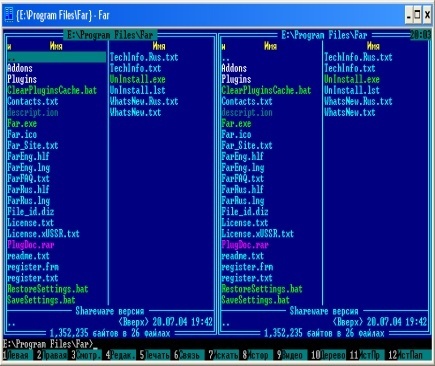This screenshot has width=435, height=366.
Task: Select Contacts.txt in left panel
Action: (x=33, y=101)
